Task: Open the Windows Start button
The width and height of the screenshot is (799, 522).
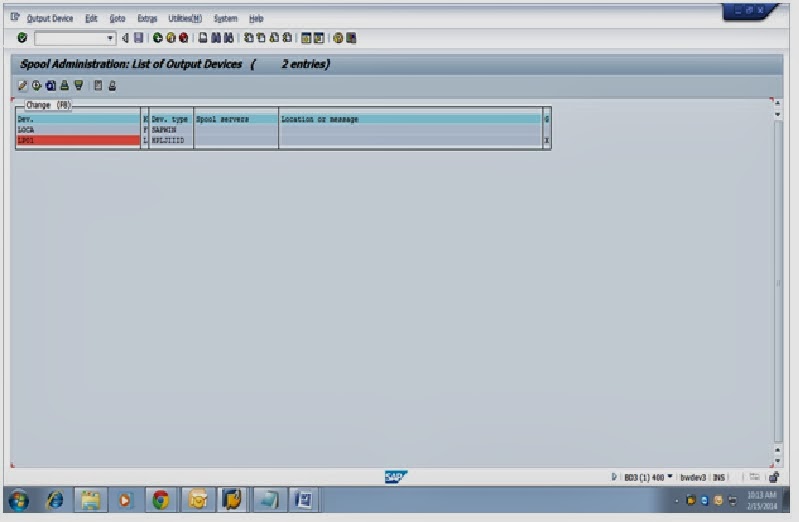Action: tap(18, 500)
